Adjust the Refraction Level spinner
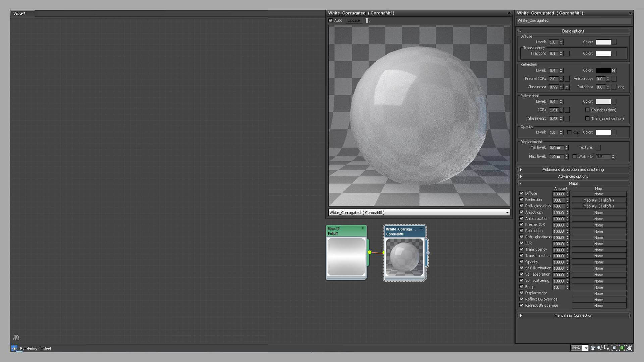This screenshot has width=644, height=362. 561,102
